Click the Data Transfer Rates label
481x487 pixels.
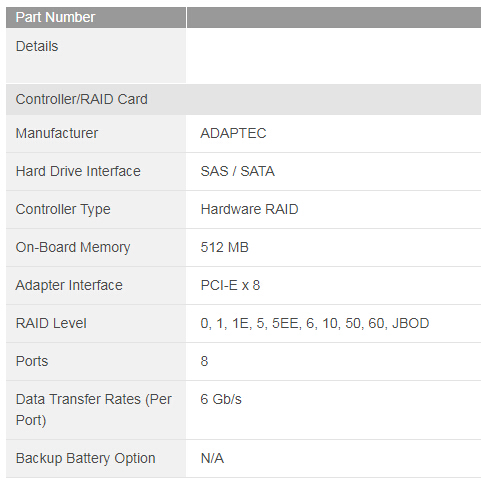[94, 410]
